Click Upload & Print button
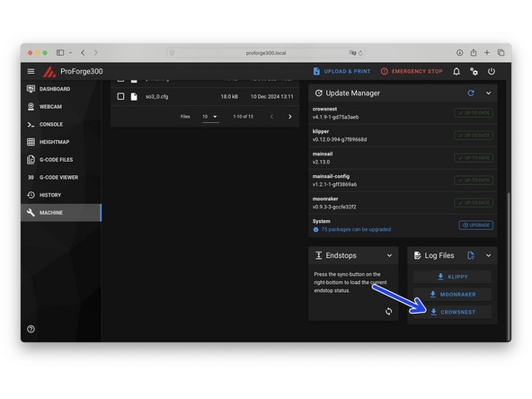 point(341,72)
